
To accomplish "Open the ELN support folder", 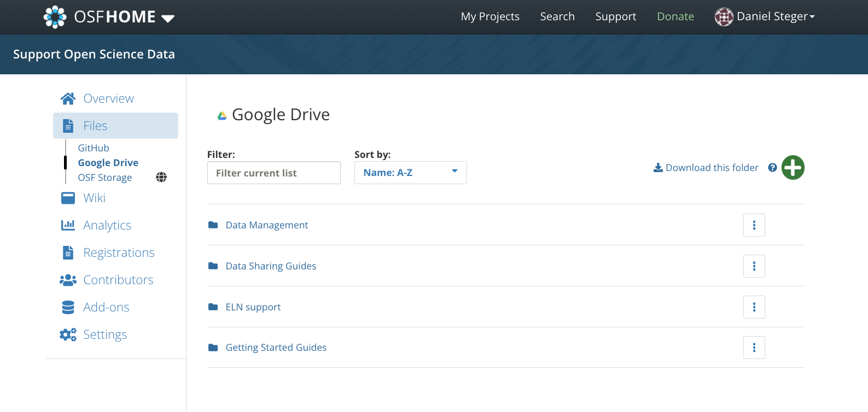I will (253, 307).
